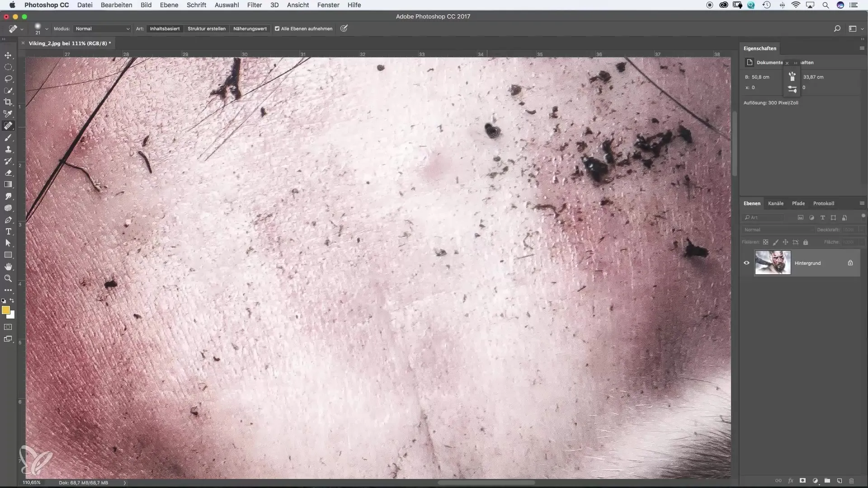This screenshot has width=868, height=488.
Task: Click the new layer icon
Action: pyautogui.click(x=839, y=481)
